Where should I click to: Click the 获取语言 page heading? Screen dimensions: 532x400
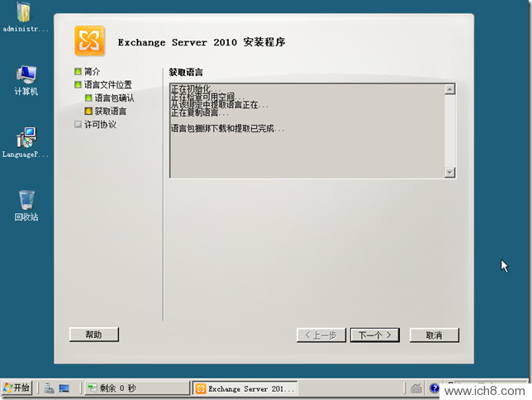186,72
